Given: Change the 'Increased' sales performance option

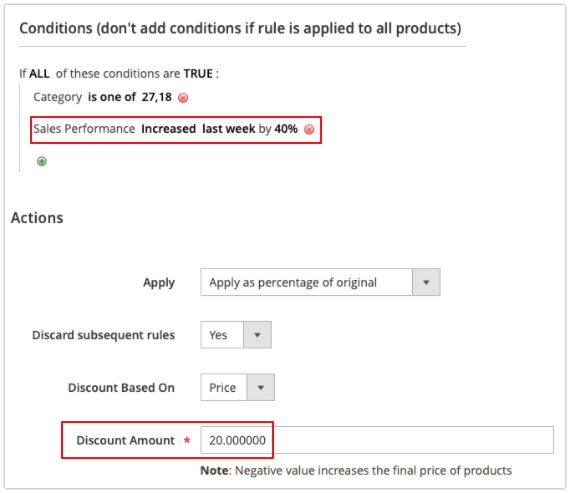Looking at the screenshot, I should [168, 129].
